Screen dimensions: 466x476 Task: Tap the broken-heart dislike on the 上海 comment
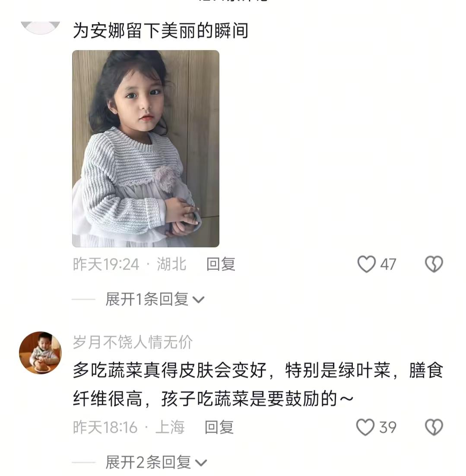pos(434,427)
